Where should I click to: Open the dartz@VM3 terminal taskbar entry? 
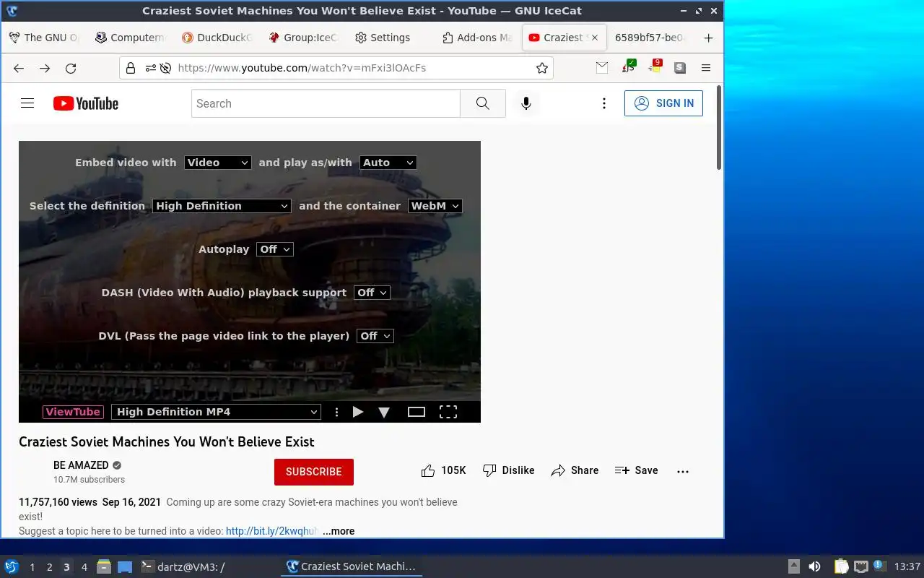191,566
